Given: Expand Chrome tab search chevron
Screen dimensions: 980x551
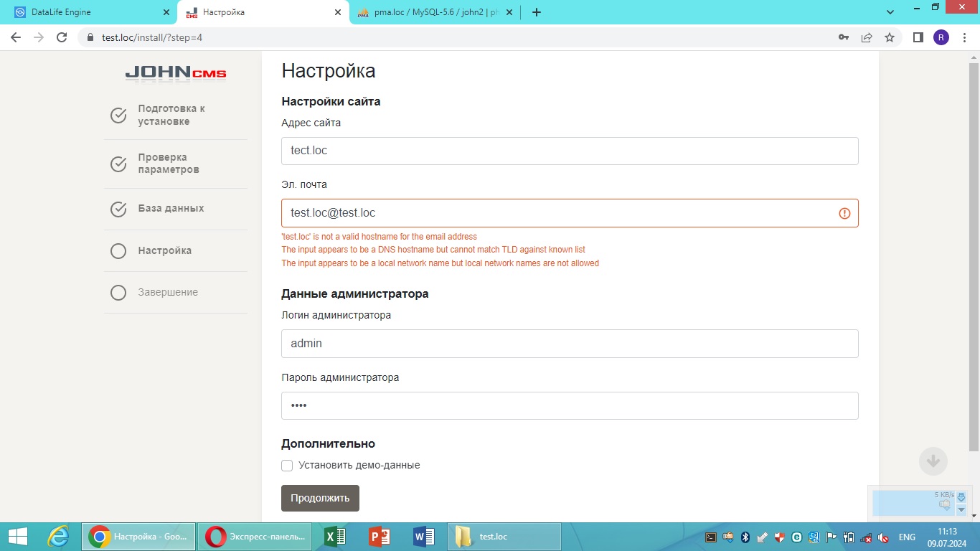Looking at the screenshot, I should click(x=890, y=12).
